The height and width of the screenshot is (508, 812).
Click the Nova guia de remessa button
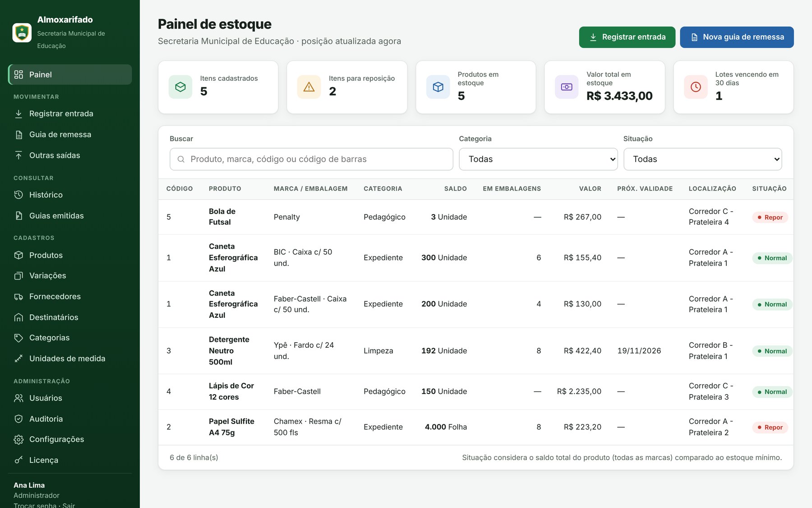coord(737,37)
